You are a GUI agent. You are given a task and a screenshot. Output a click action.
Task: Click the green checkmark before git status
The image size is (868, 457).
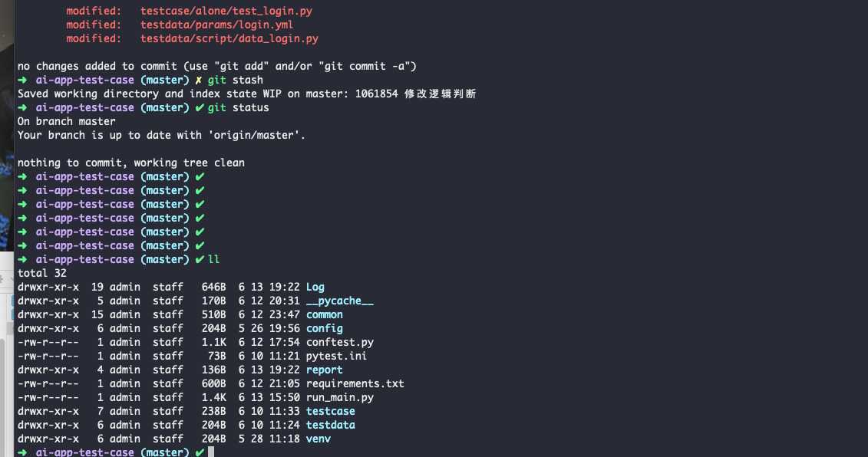click(x=200, y=108)
